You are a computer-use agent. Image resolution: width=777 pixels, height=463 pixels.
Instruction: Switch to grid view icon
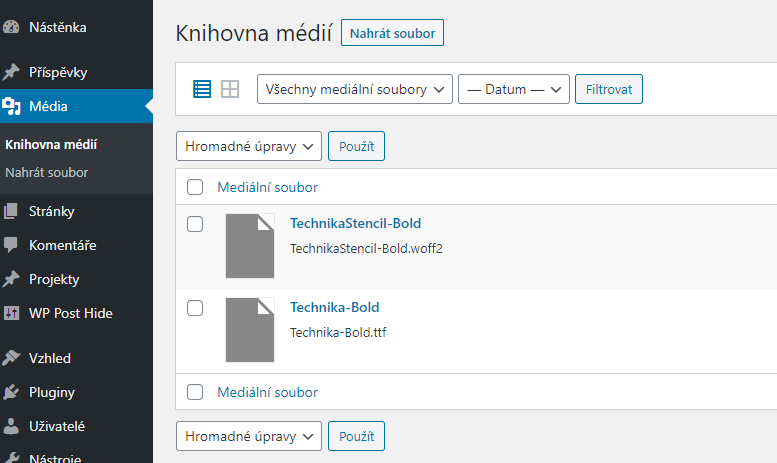(x=230, y=89)
